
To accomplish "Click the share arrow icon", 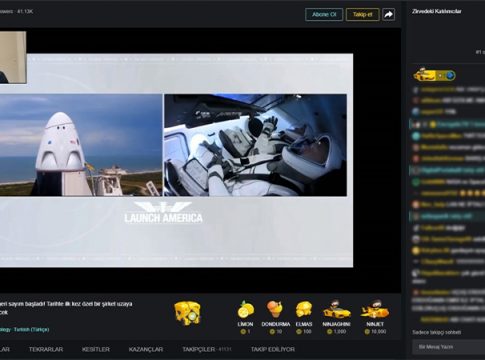I will (x=388, y=14).
